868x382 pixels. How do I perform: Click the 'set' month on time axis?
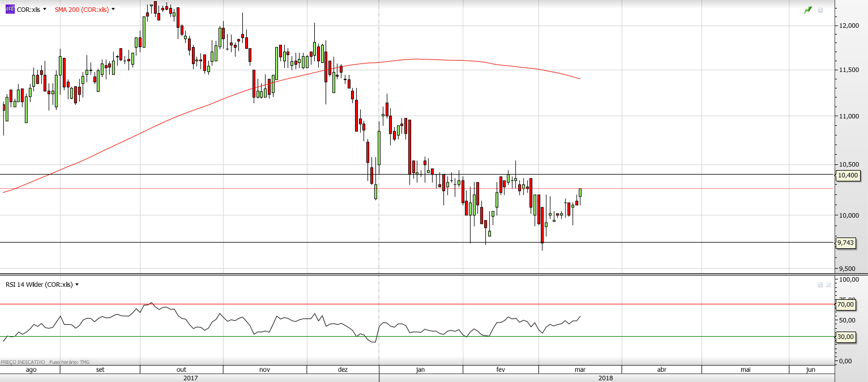pyautogui.click(x=100, y=370)
